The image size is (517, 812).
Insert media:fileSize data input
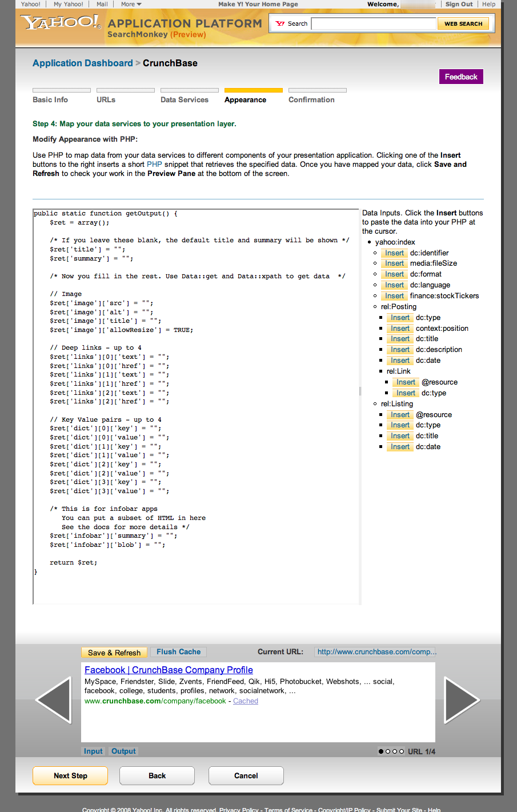tap(394, 263)
